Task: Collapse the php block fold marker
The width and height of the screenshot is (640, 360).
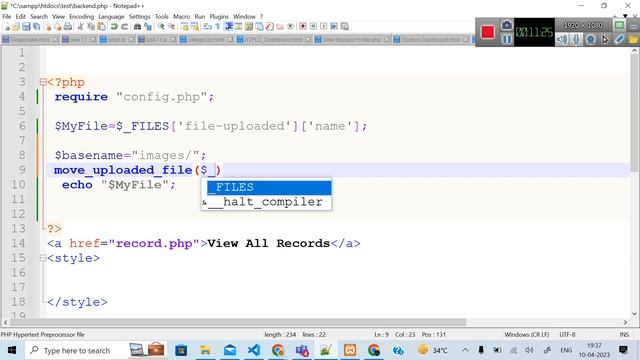Action: 43,82
